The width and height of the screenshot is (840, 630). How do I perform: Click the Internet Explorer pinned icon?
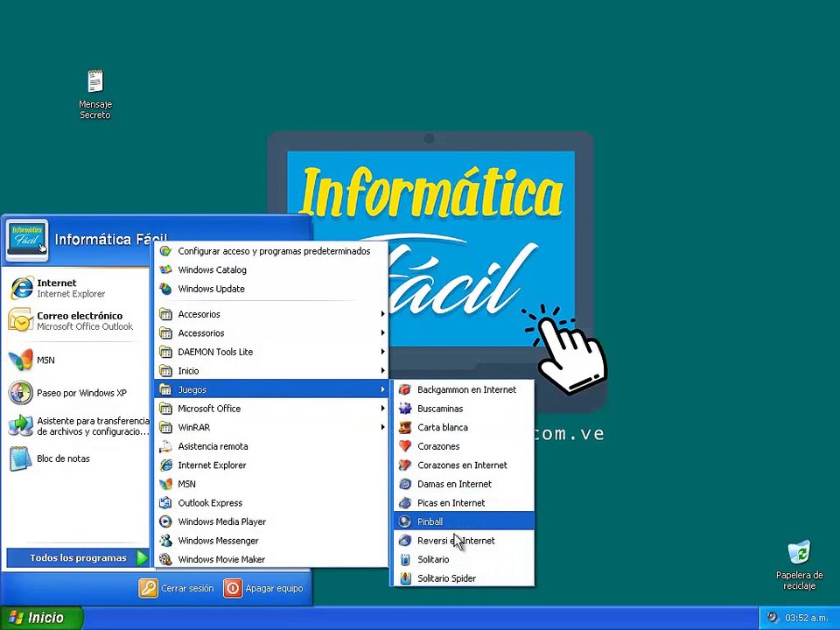21,288
